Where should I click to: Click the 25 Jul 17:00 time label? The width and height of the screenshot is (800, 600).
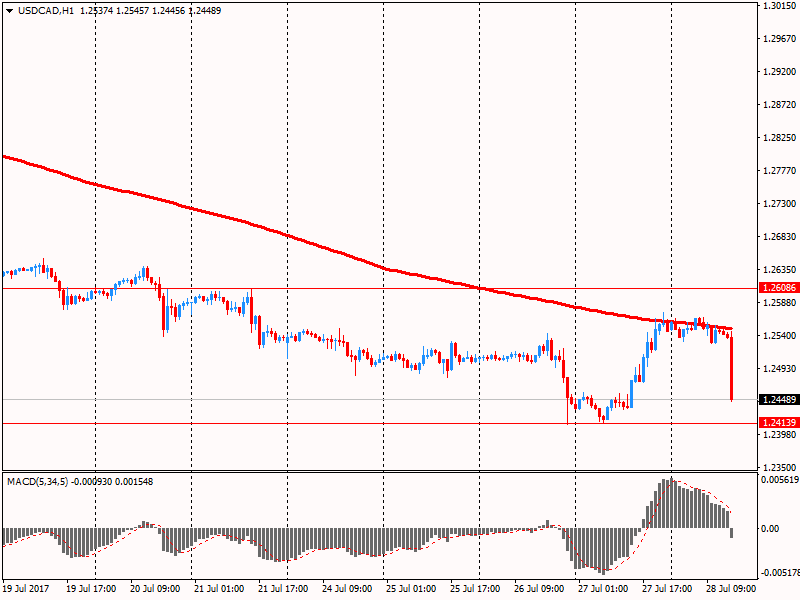click(475, 588)
